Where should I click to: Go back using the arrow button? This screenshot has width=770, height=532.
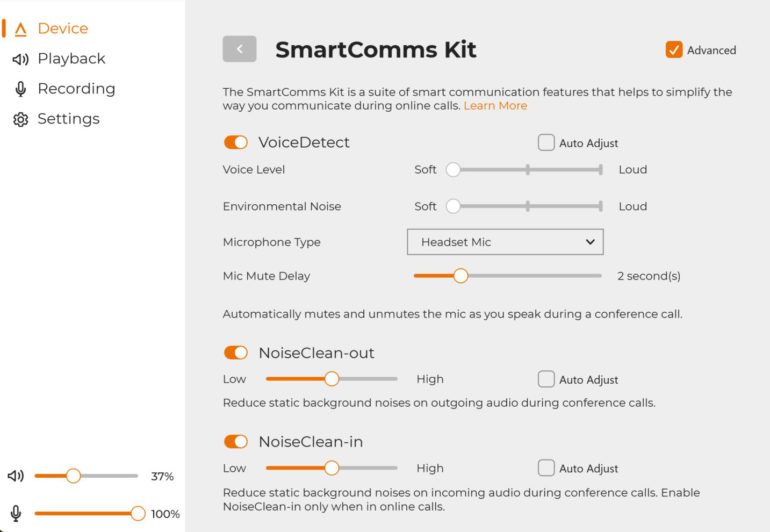tap(239, 49)
